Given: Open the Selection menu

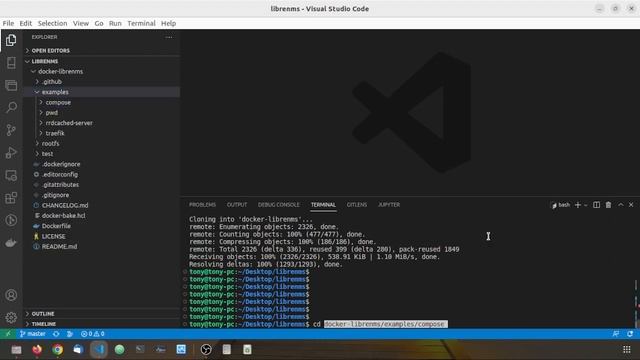Looking at the screenshot, I should pos(52,23).
